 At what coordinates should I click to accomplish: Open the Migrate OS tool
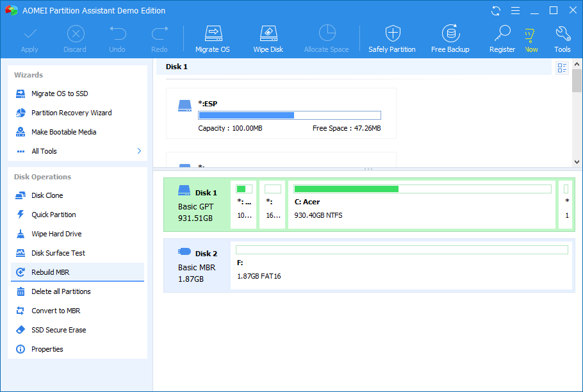213,39
